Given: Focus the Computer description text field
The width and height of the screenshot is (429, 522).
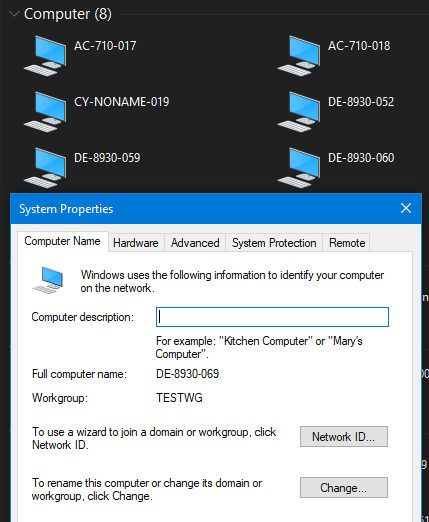Looking at the screenshot, I should click(272, 317).
